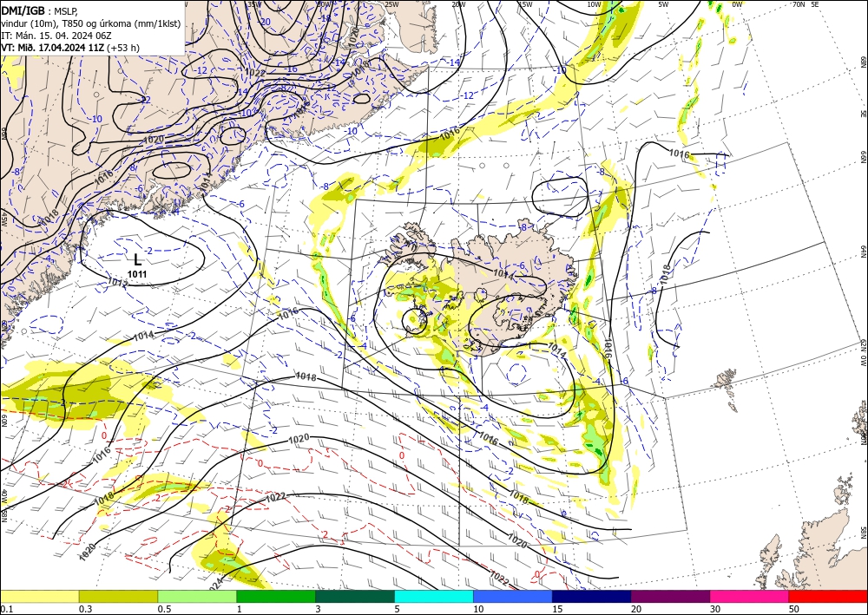Click the navy 15–20 legend color
The width and height of the screenshot is (868, 615).
pos(592,596)
